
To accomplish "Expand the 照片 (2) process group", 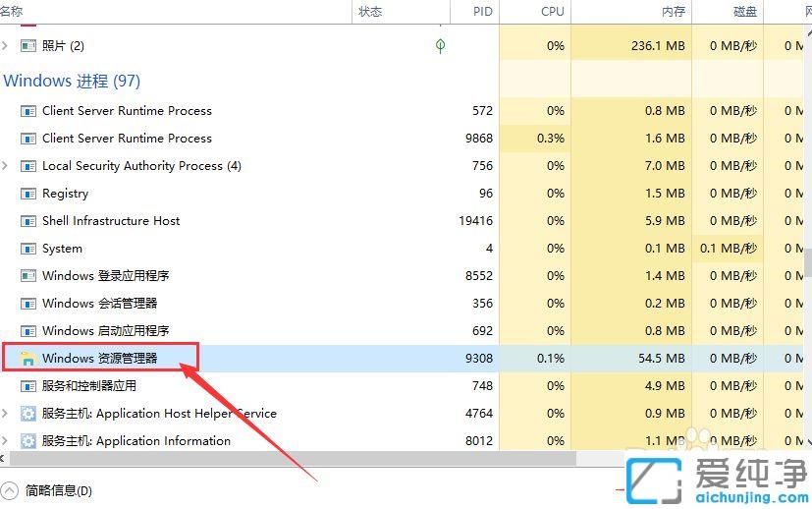I will click(6, 46).
